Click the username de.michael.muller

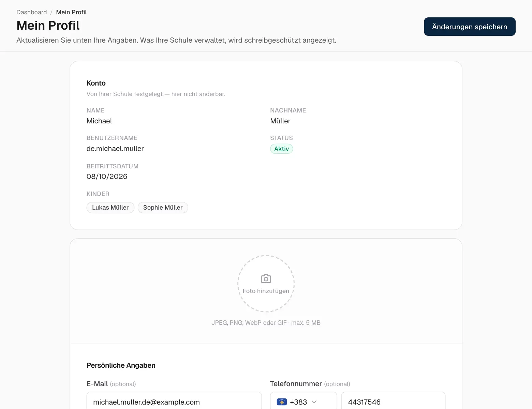[115, 149]
